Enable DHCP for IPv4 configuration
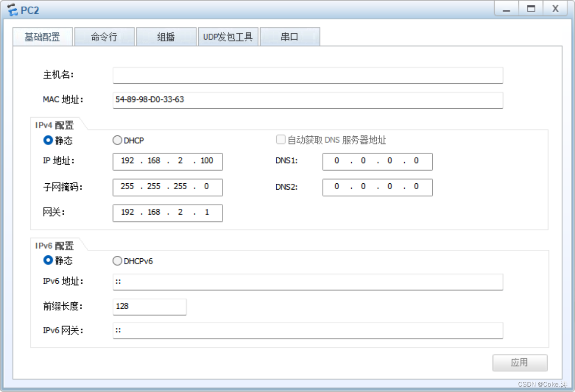 point(117,140)
